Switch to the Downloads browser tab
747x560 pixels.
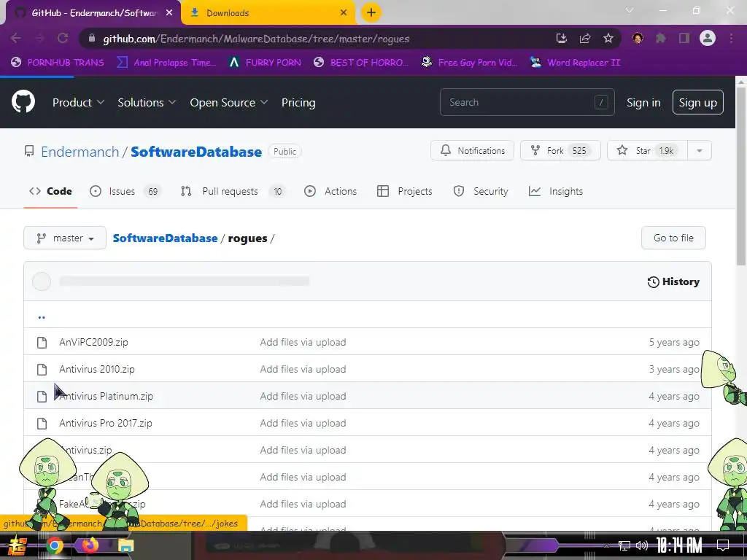[268, 13]
